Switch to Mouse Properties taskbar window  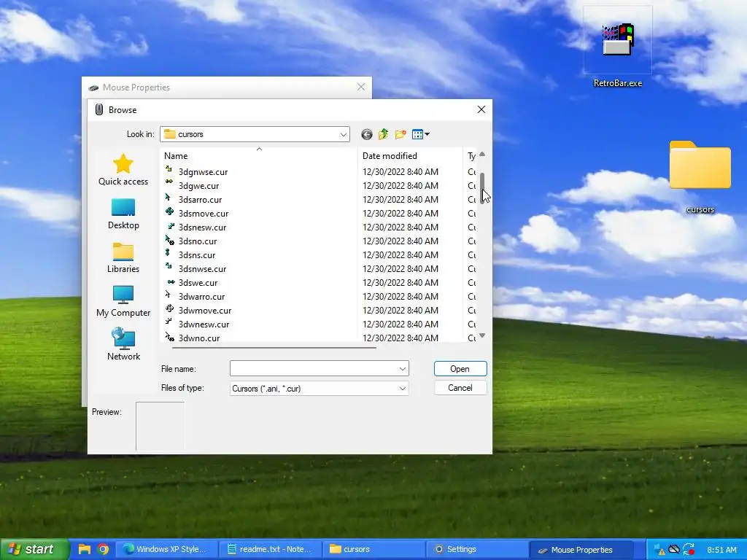point(581,549)
